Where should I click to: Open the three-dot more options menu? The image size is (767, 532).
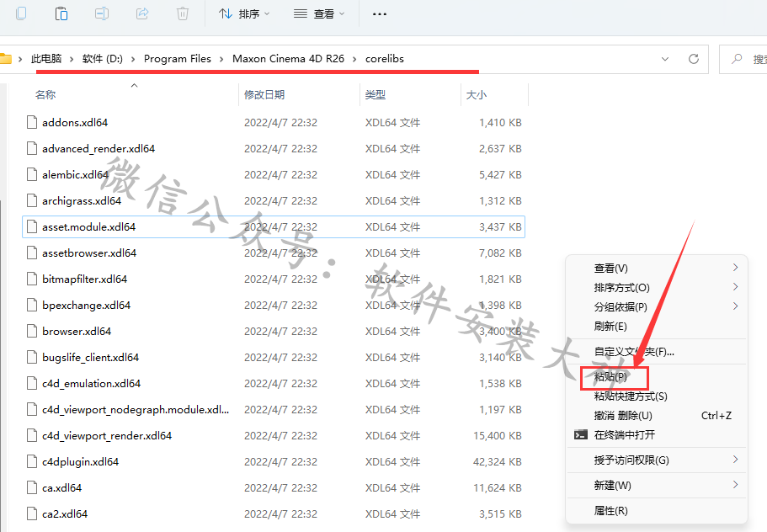[380, 14]
